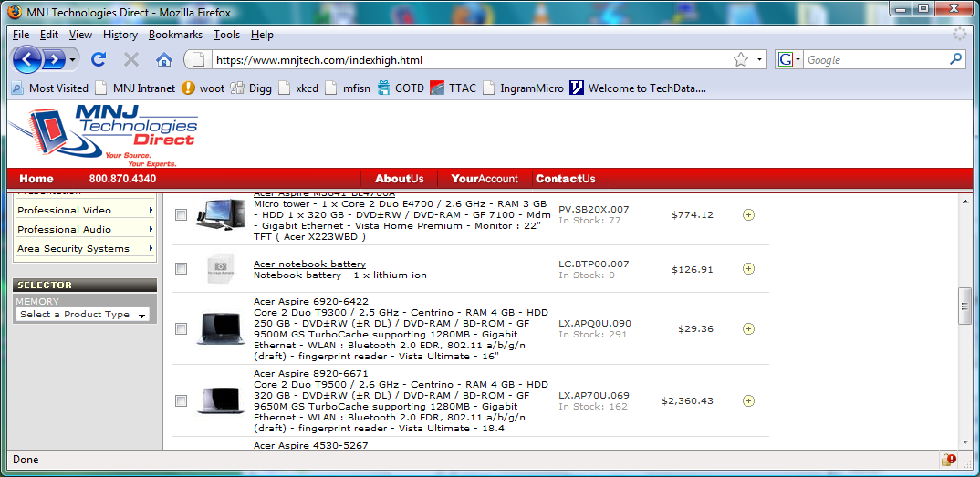Click Home in the red navigation bar
Viewport: 980px width, 477px height.
pyautogui.click(x=36, y=179)
